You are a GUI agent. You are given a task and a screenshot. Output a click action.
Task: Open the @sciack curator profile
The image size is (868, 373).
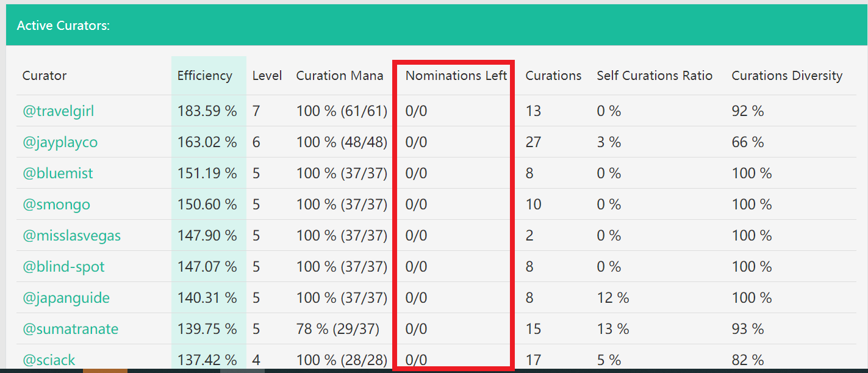(x=49, y=360)
